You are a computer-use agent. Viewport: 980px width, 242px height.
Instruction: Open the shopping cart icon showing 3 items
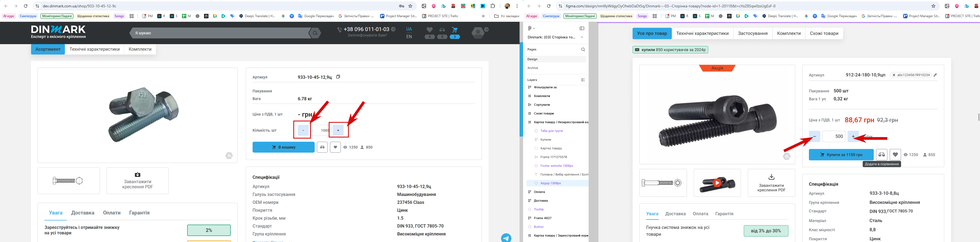point(455,30)
